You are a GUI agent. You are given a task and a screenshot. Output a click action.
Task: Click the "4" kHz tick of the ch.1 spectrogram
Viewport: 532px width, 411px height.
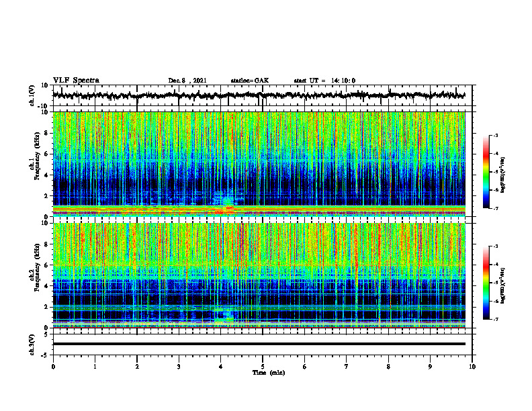point(47,175)
